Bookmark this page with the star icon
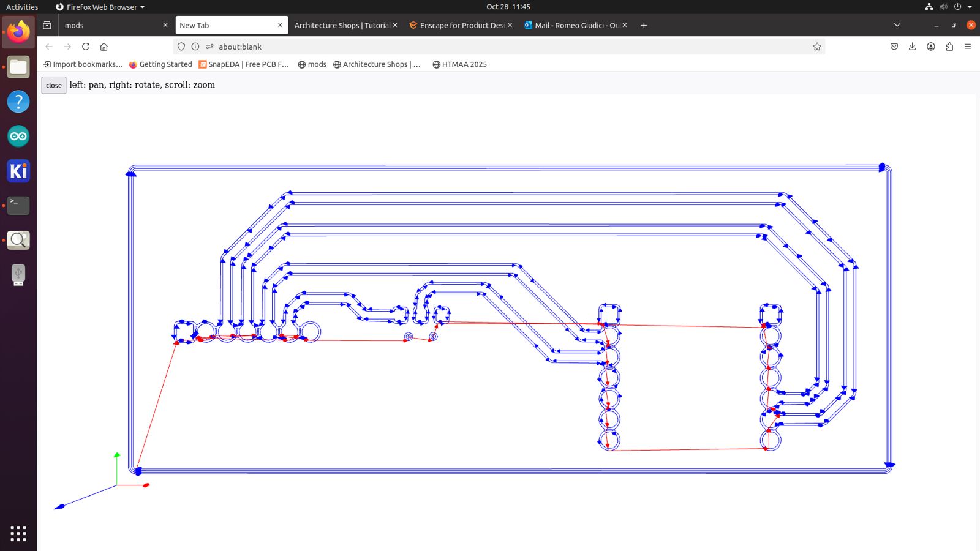This screenshot has width=980, height=551. click(816, 47)
